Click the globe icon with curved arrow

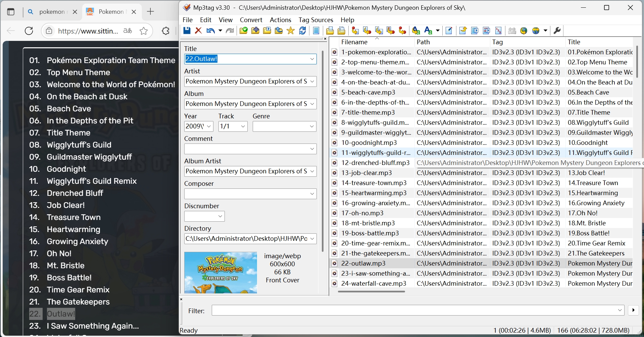[524, 31]
